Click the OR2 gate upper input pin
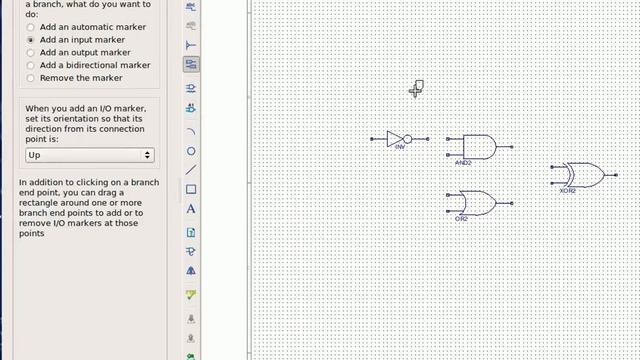 pyautogui.click(x=448, y=195)
